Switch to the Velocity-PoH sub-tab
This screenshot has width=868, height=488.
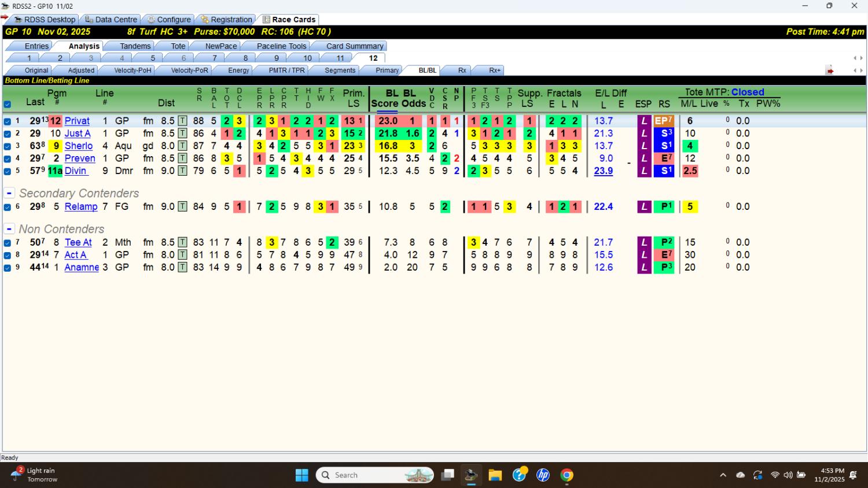tap(133, 71)
